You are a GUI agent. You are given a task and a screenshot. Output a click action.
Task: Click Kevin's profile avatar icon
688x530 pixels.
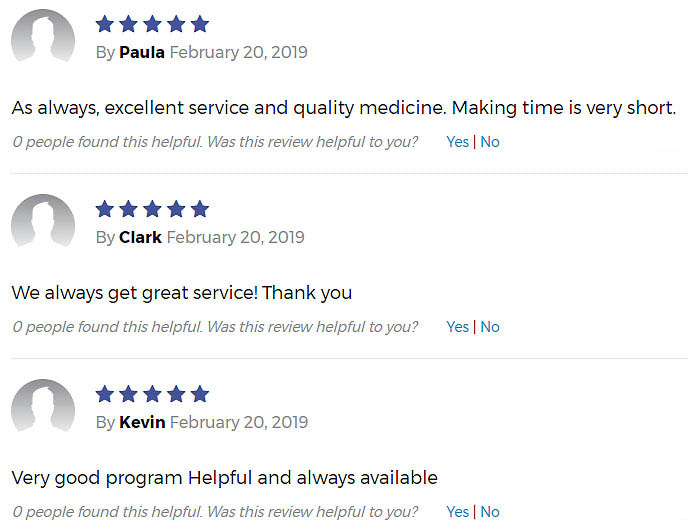pyautogui.click(x=43, y=406)
